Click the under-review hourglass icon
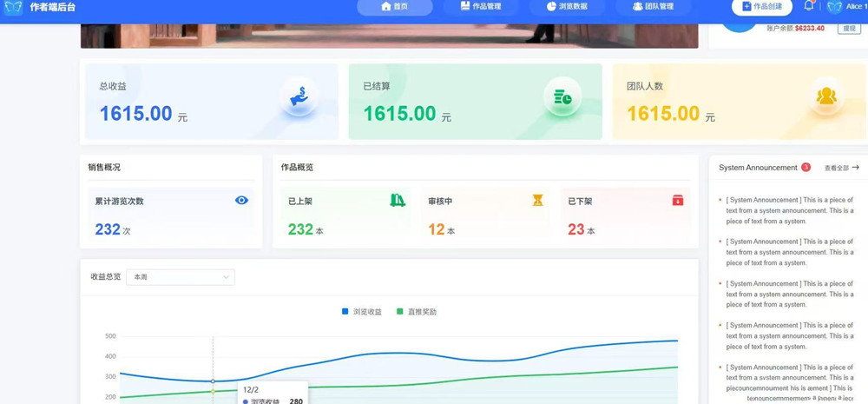Viewport: 868px width, 404px height. tap(537, 201)
